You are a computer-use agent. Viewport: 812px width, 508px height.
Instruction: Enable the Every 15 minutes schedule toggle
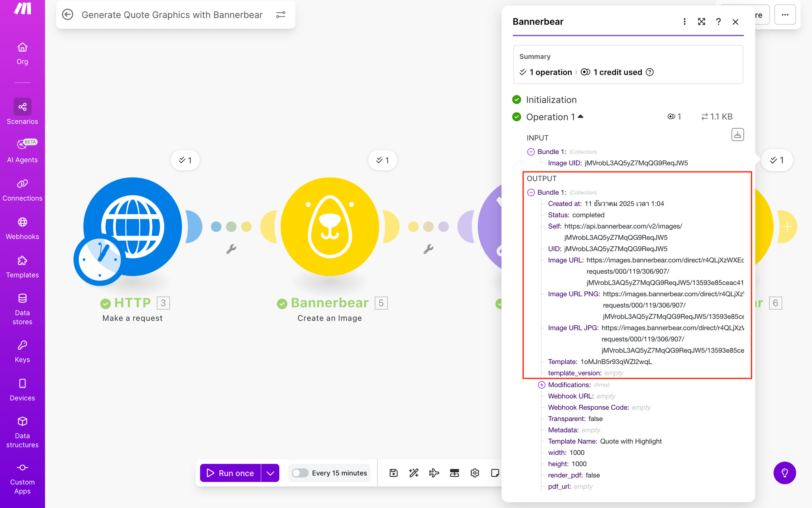[x=300, y=473]
